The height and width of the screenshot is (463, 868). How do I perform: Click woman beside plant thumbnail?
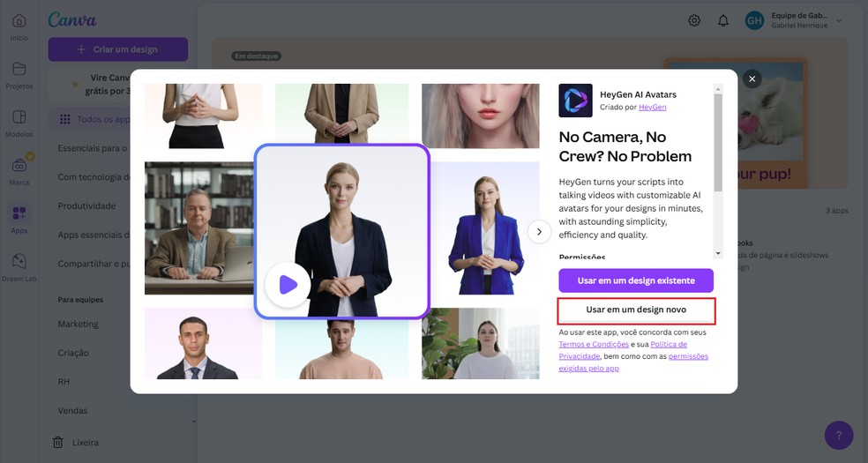tap(481, 344)
